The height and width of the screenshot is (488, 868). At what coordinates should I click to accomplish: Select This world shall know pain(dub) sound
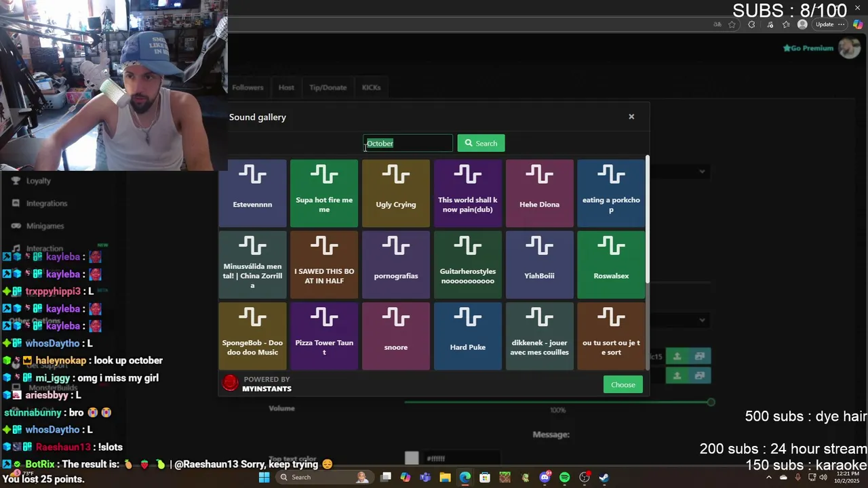[x=468, y=193]
